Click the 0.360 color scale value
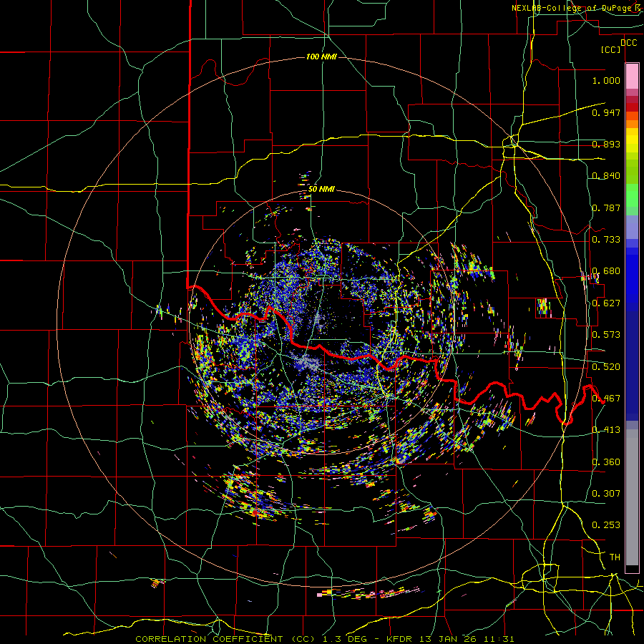 (606, 462)
